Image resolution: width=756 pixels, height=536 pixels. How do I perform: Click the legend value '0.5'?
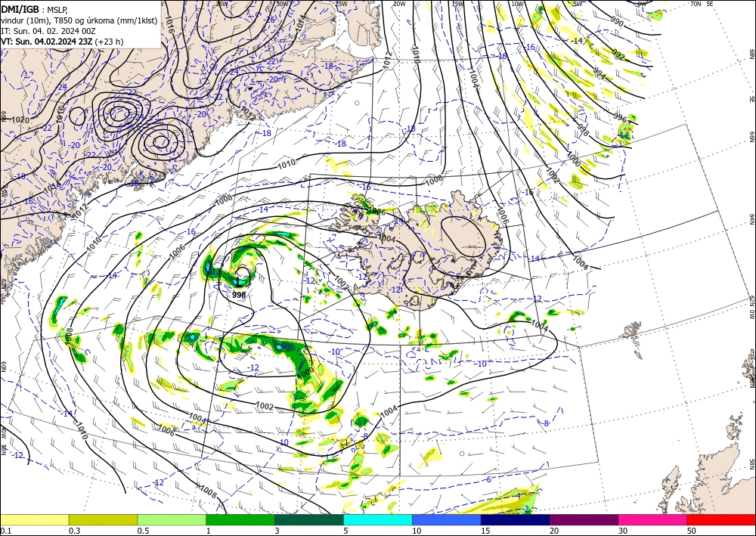click(143, 530)
